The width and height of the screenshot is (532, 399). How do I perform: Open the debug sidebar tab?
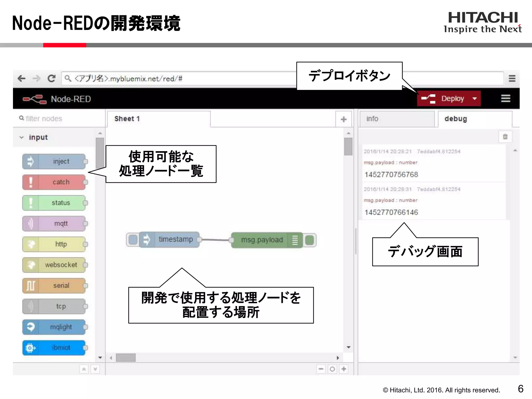(x=475, y=119)
